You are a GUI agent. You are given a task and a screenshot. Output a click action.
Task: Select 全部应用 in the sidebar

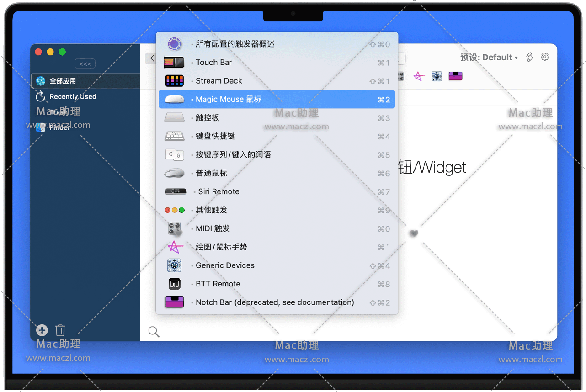(85, 81)
